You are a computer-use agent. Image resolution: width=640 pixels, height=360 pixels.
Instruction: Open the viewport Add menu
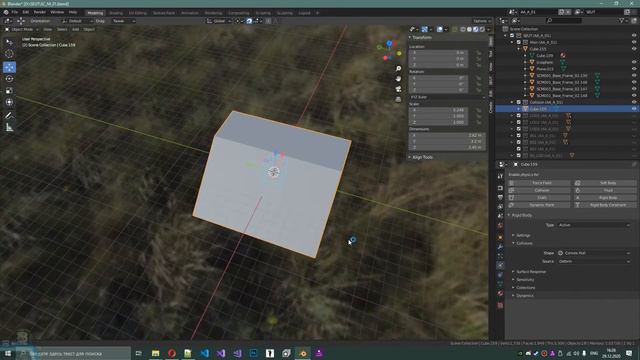click(x=76, y=29)
